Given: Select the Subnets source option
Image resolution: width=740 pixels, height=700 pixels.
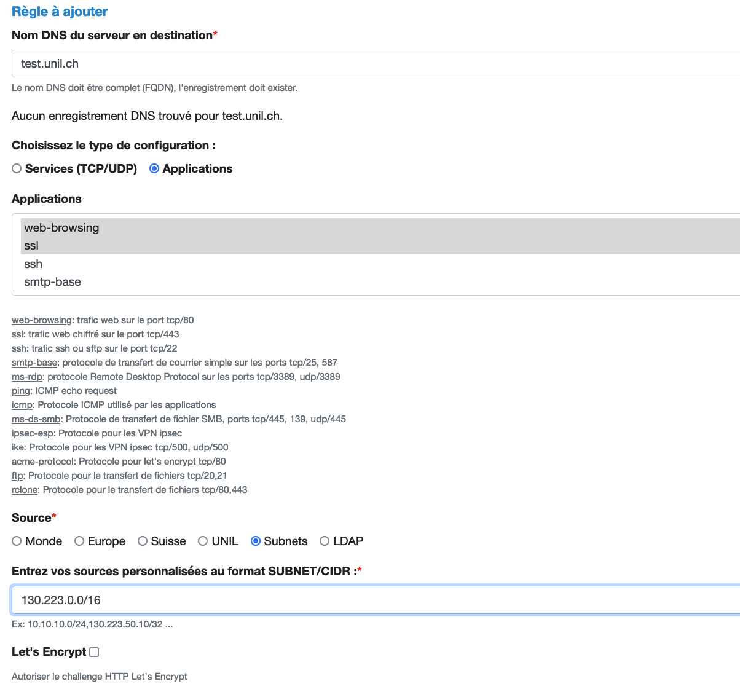Looking at the screenshot, I should point(256,541).
